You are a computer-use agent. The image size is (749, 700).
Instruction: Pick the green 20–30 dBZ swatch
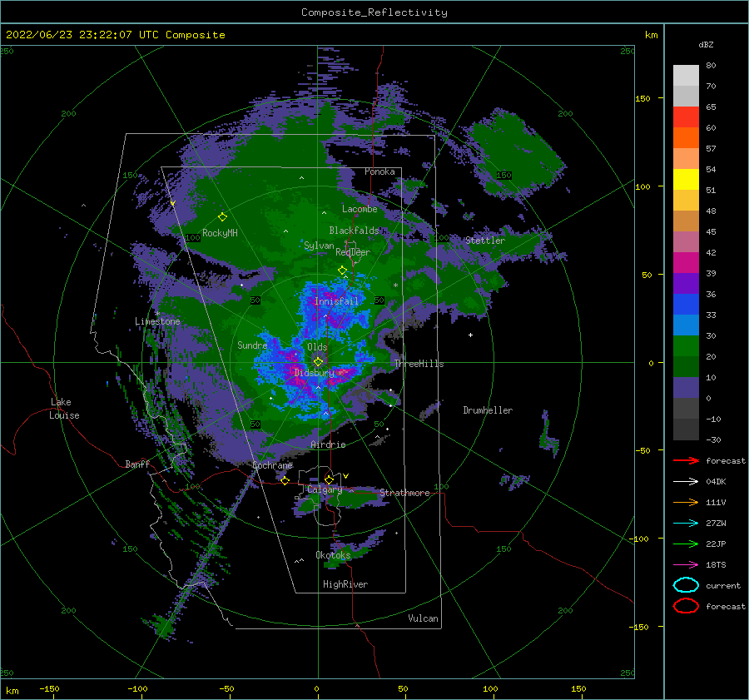click(x=686, y=346)
